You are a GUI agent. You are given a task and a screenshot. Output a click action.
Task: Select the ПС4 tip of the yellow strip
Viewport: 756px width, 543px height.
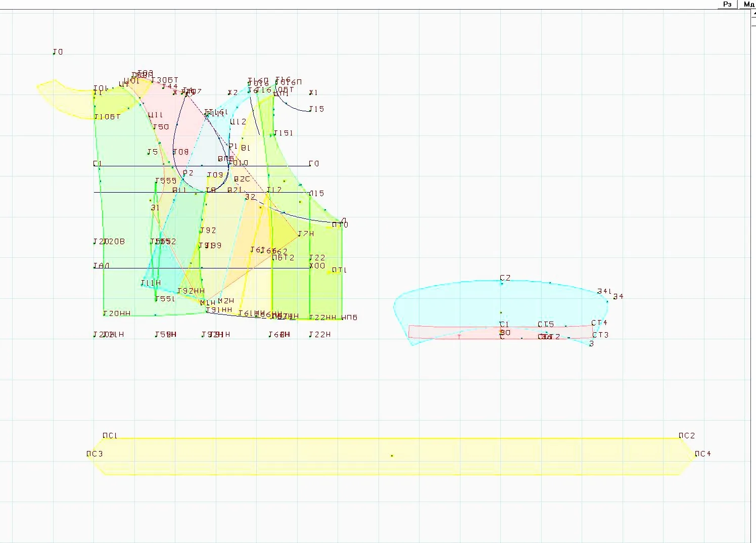point(702,454)
